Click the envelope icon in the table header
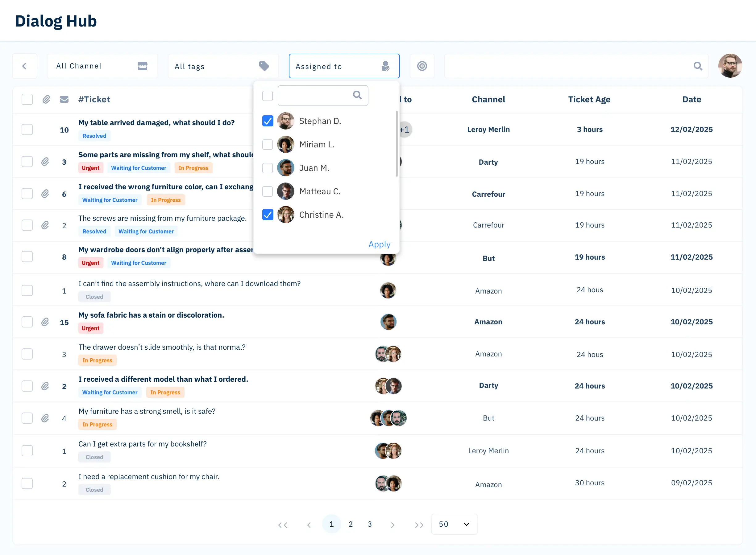The height and width of the screenshot is (555, 756). tap(64, 100)
